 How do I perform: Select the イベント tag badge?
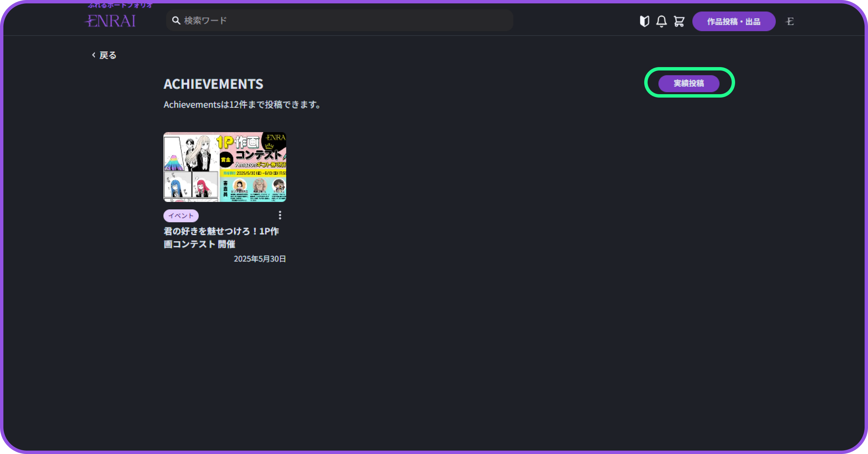[x=181, y=215]
